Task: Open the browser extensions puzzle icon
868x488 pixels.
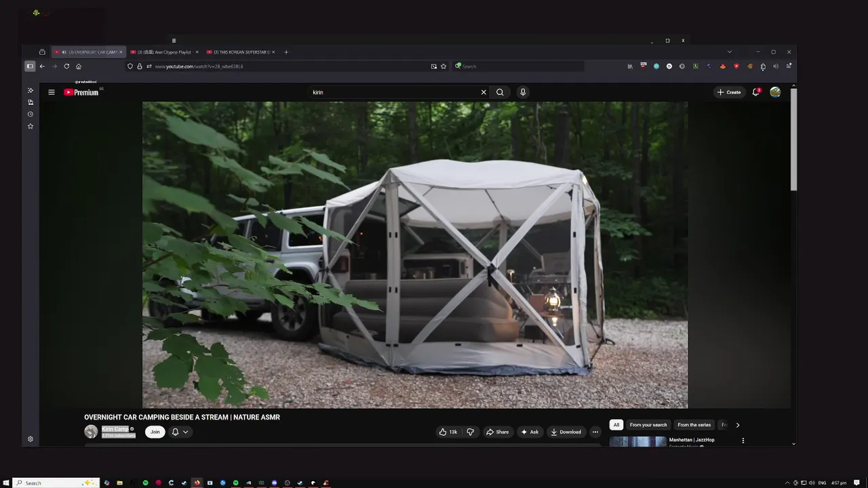Action: click(x=763, y=66)
